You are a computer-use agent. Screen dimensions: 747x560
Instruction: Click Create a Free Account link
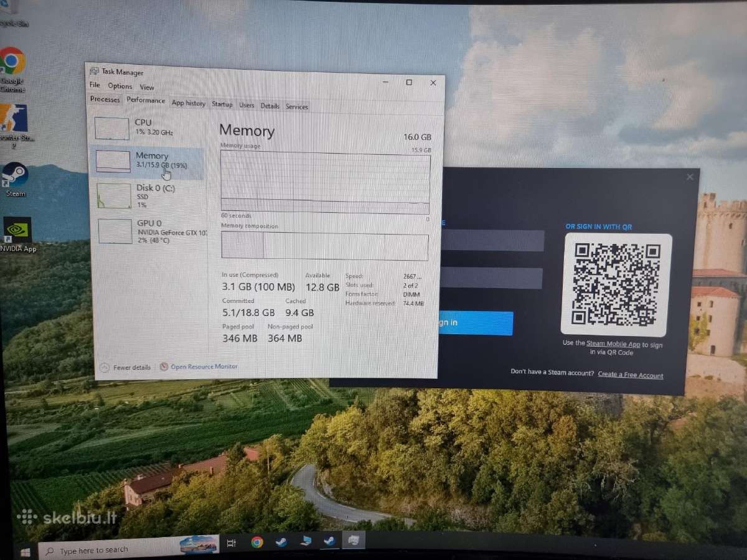(631, 375)
